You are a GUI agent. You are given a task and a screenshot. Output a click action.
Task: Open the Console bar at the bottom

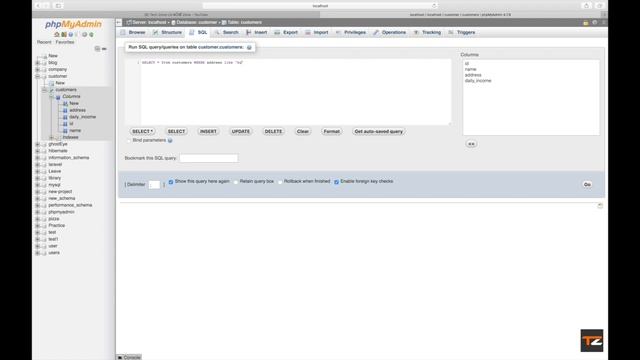[129, 357]
